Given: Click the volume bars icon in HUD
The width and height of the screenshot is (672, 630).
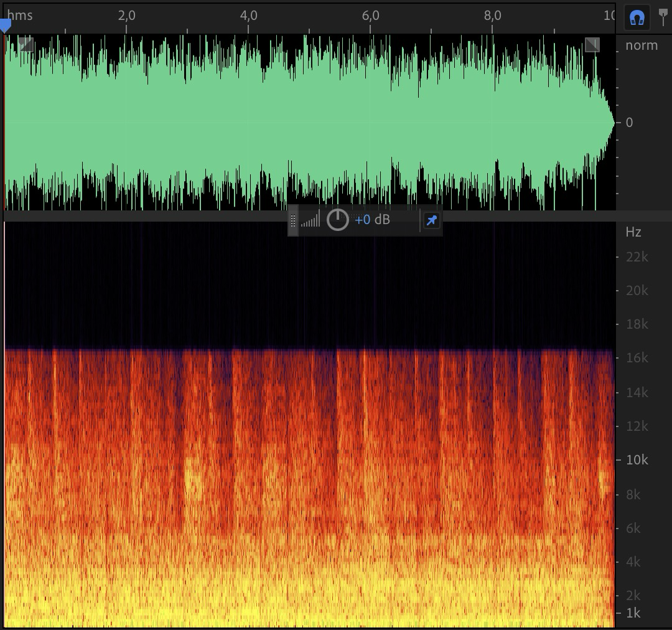Looking at the screenshot, I should [310, 220].
